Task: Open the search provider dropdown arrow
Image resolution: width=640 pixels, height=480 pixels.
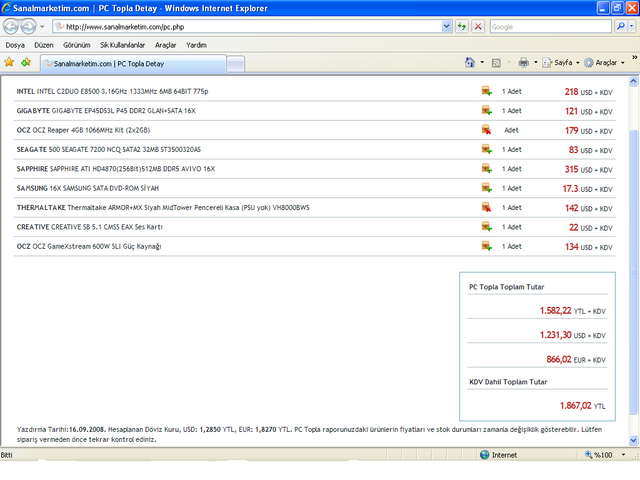Action: point(631,27)
